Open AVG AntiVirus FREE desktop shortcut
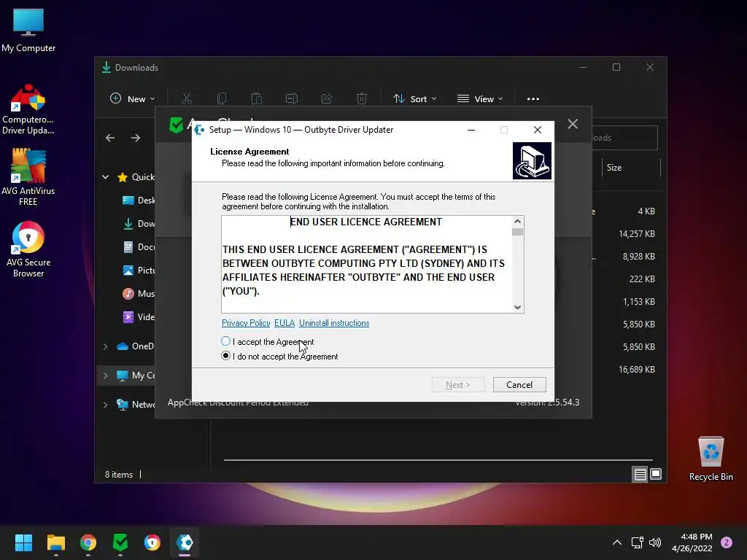The width and height of the screenshot is (747, 560). [28, 176]
